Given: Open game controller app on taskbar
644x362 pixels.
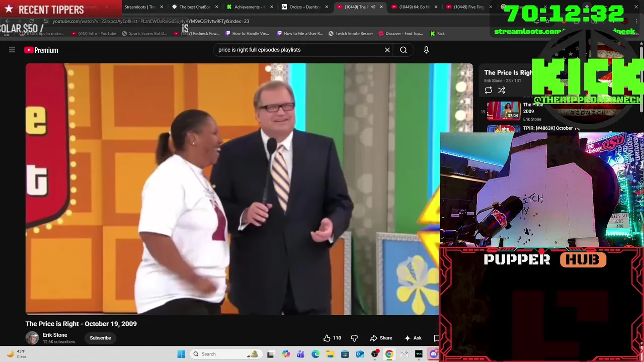Looking at the screenshot, I should click(x=404, y=354).
